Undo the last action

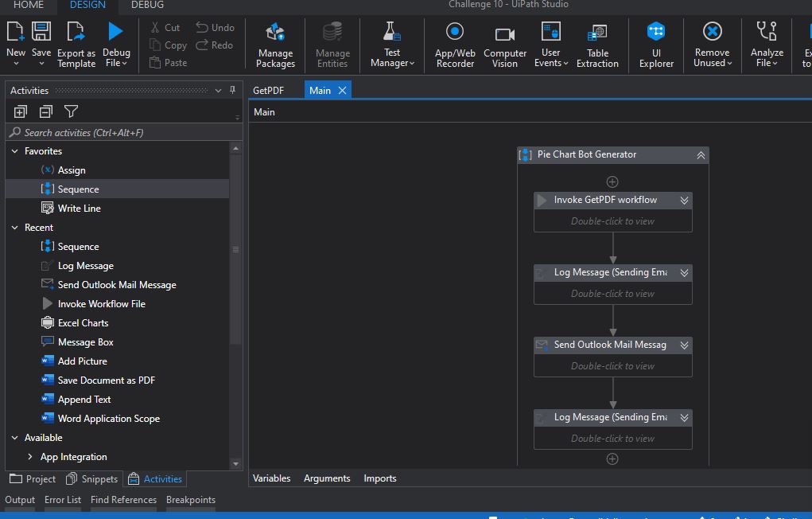pyautogui.click(x=215, y=28)
